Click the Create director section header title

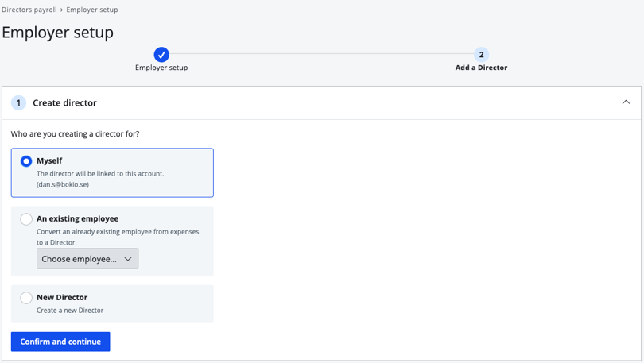(x=64, y=103)
